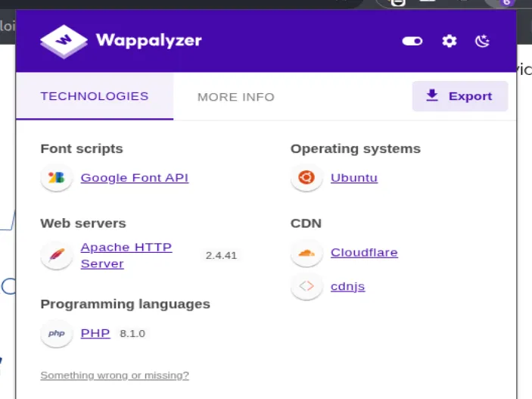
Task: Toggle dark mode moon icon
Action: click(x=483, y=41)
